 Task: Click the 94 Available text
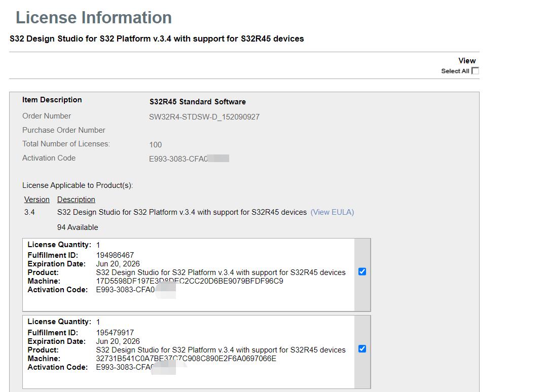[x=78, y=227]
